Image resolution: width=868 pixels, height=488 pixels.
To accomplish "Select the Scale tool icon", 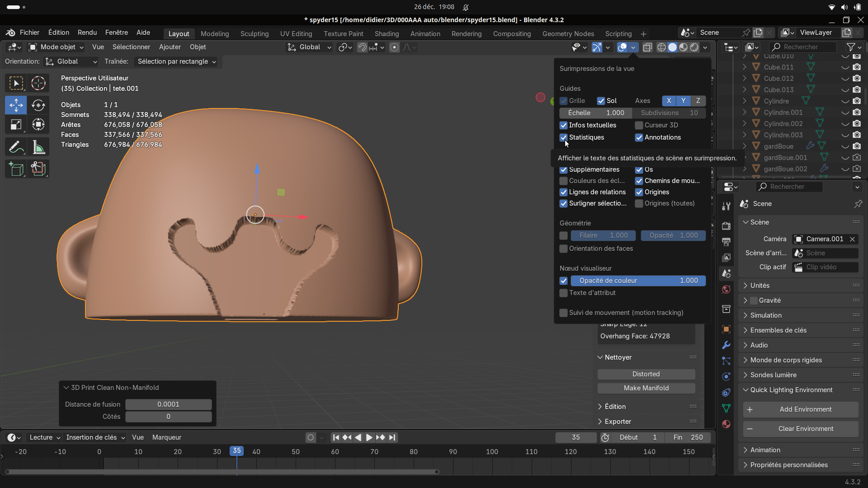I will click(x=16, y=124).
